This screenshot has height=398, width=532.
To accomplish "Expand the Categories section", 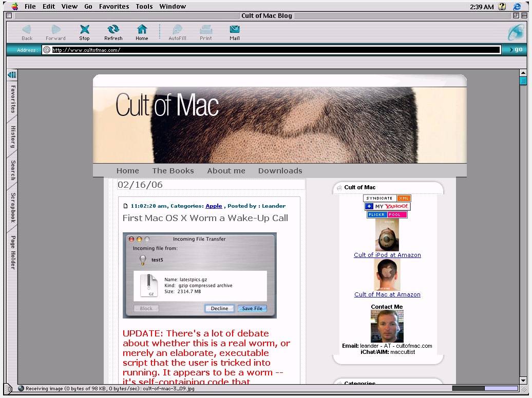I will 359,383.
